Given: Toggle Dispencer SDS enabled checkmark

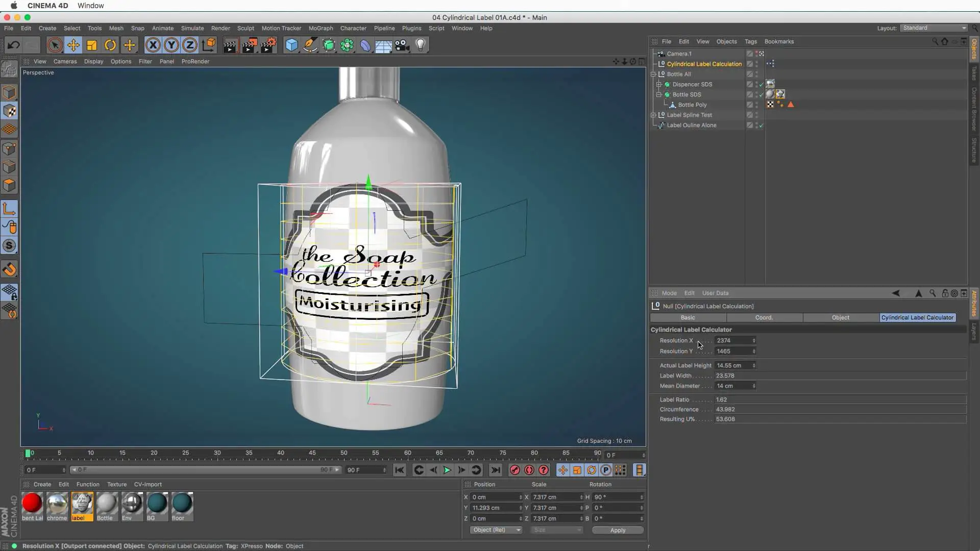Looking at the screenshot, I should pos(762,85).
